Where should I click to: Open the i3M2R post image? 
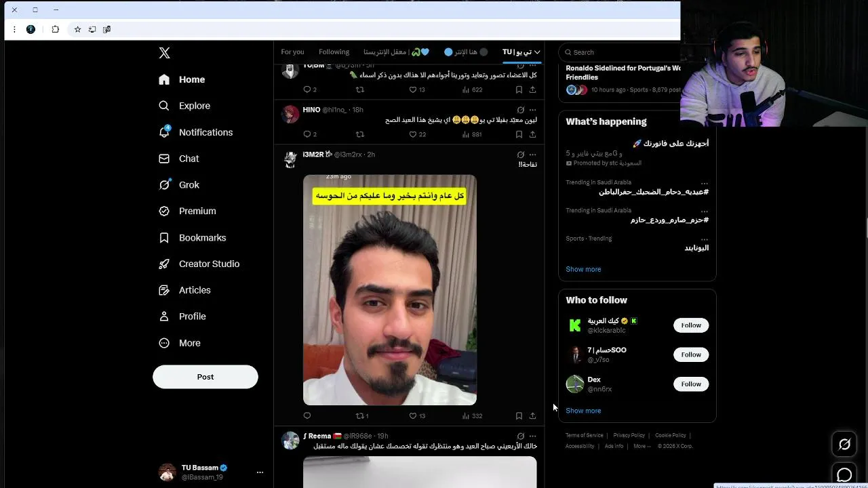point(390,290)
